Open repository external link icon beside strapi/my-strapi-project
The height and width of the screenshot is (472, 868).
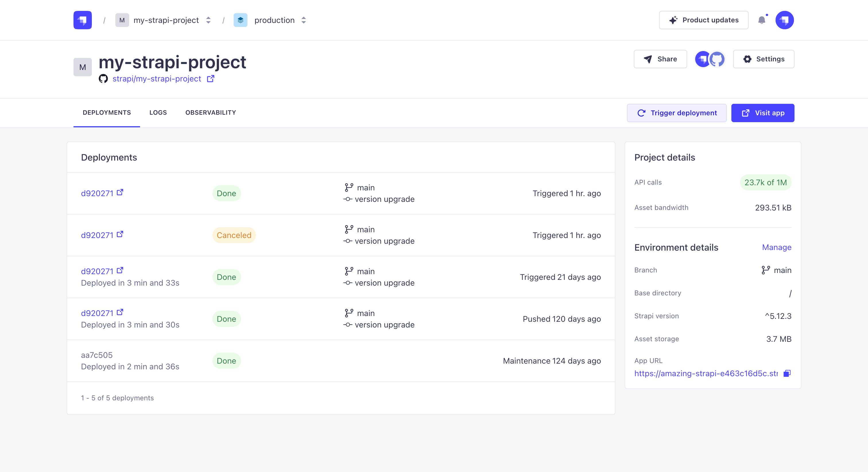tap(211, 79)
